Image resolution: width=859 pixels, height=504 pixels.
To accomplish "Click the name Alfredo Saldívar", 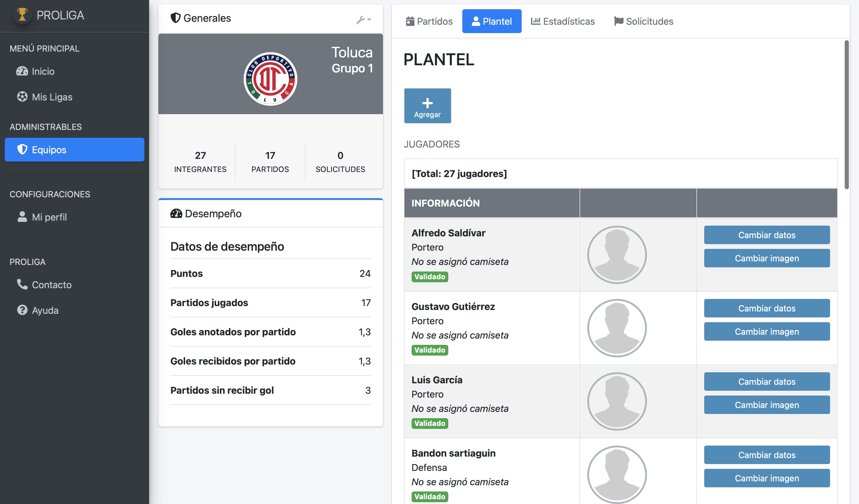I will [x=448, y=233].
